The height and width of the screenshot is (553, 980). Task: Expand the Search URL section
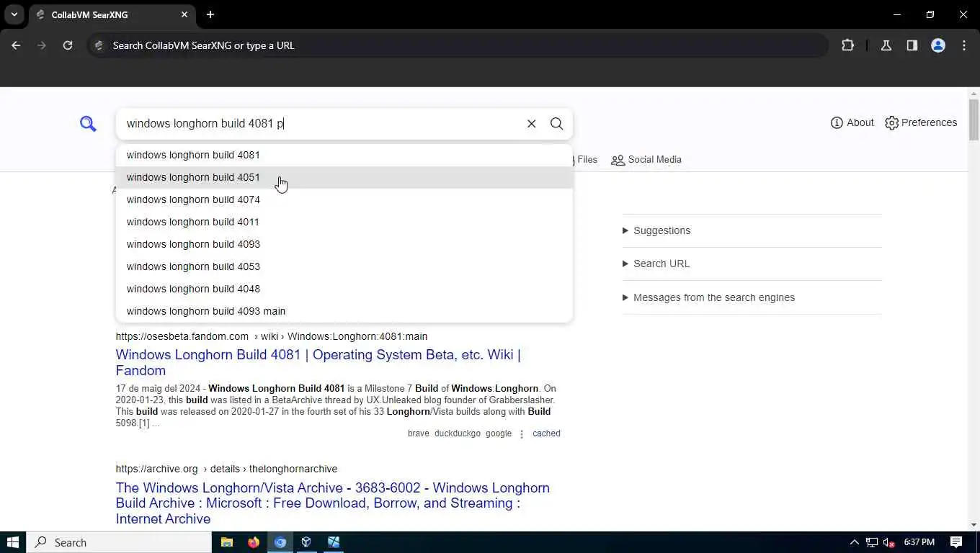(x=656, y=264)
